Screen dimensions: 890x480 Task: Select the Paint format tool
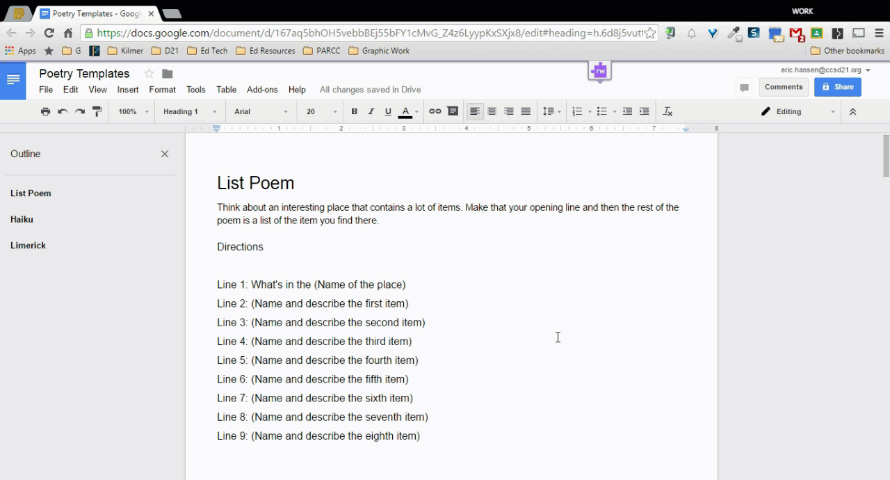97,112
